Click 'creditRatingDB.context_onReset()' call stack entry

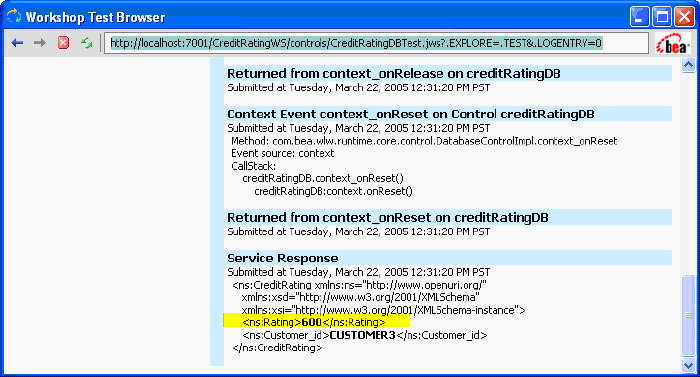(323, 178)
